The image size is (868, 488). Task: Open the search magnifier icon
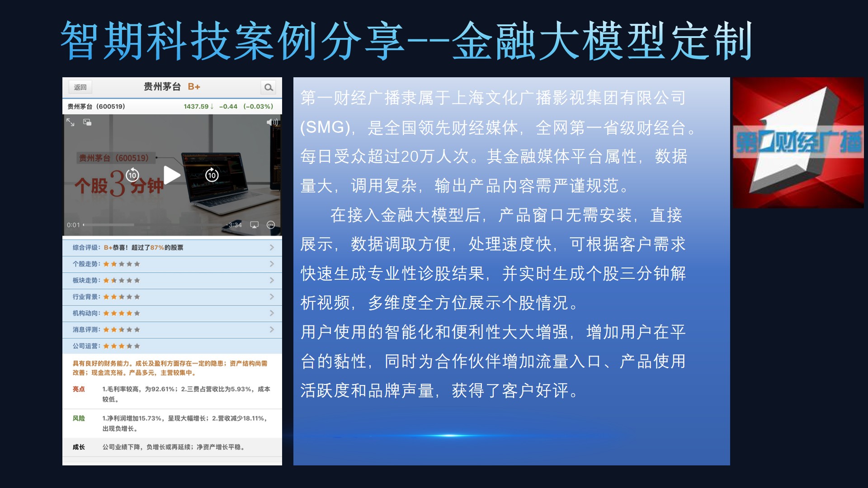click(269, 87)
